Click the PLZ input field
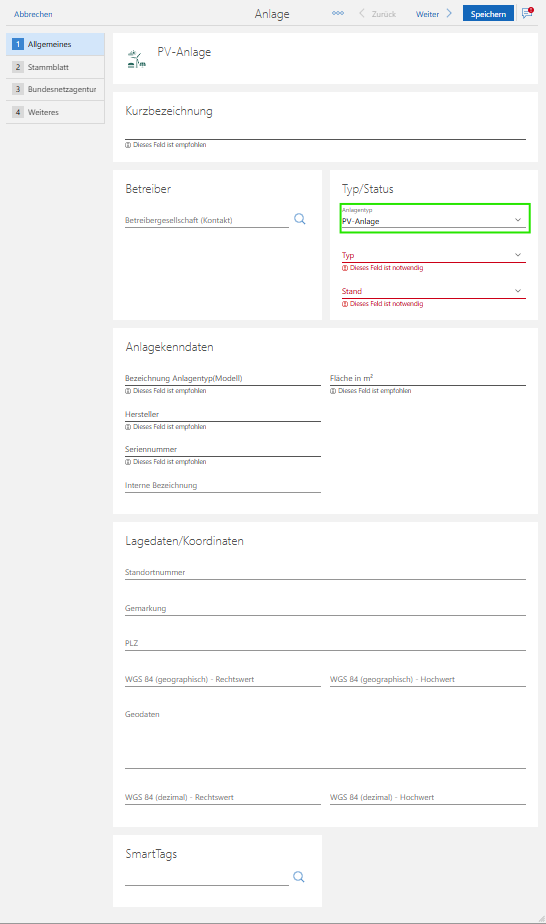This screenshot has width=546, height=924. (x=325, y=644)
